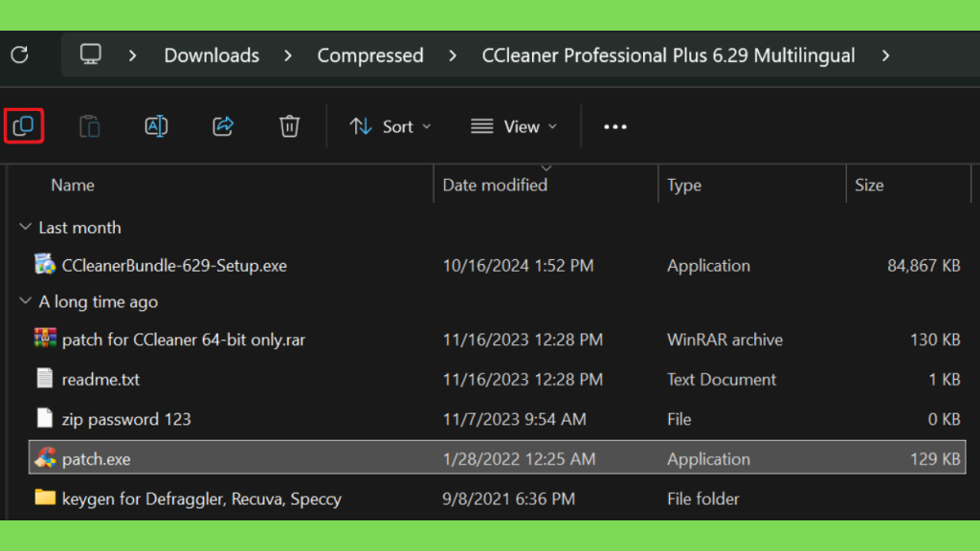Viewport: 980px width, 551px height.
Task: Select CCleanerBundle-629-Setup.exe file name
Action: (x=174, y=266)
